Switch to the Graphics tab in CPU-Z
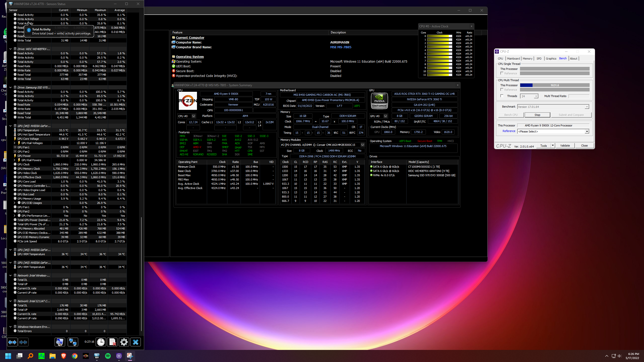644x362 pixels. [x=551, y=59]
